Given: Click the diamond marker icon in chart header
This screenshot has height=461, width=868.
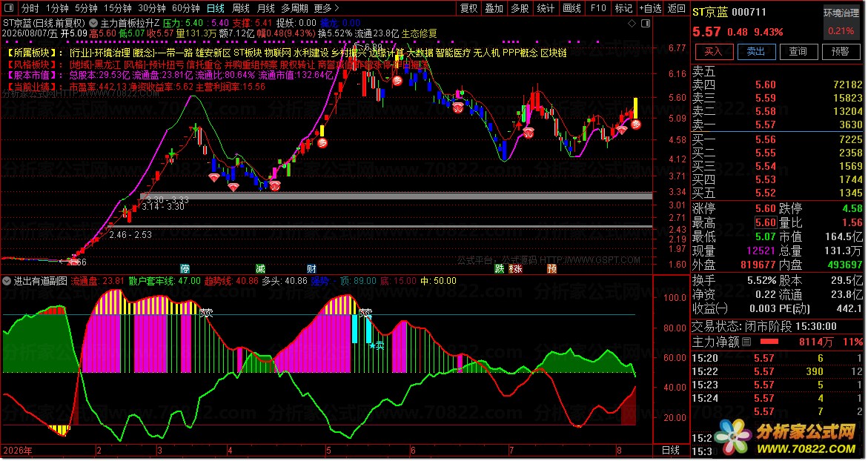Looking at the screenshot, I should (632, 23).
